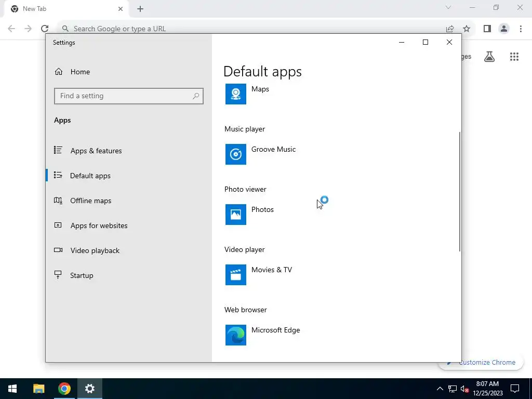This screenshot has height=399, width=532.
Task: Click the Web browser section label
Action: 246,310
